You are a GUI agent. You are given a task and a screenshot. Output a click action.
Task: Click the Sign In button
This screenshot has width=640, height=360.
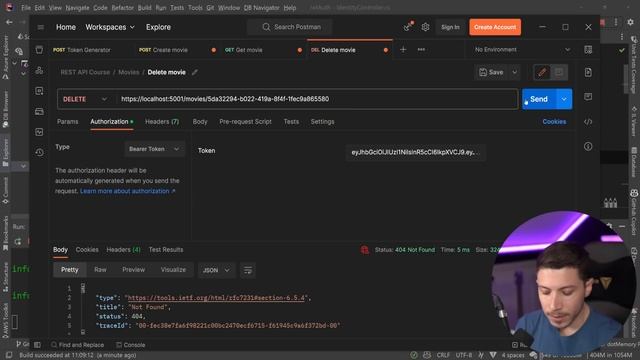click(x=450, y=27)
